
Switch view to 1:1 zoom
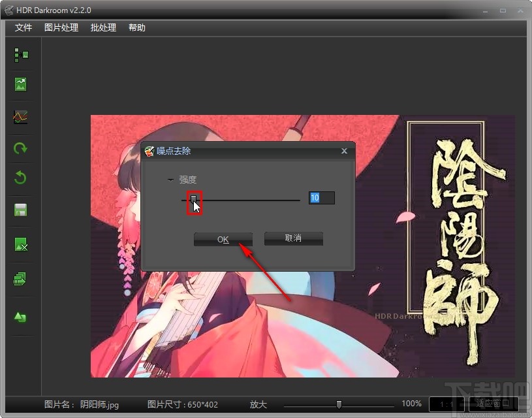[446, 404]
